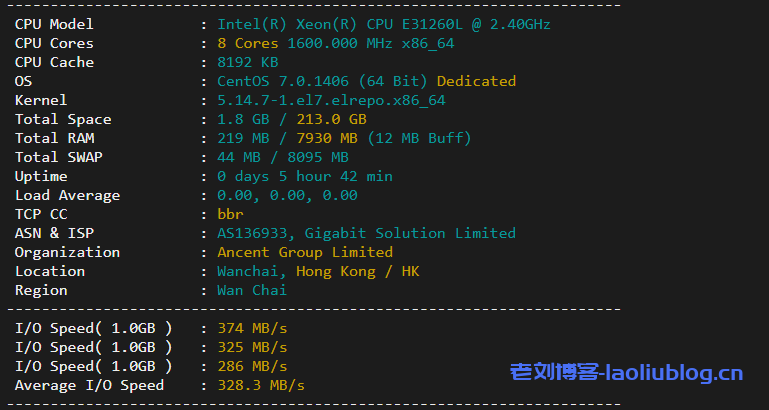Click the Load Average values
The image size is (769, 410).
pyautogui.click(x=287, y=195)
